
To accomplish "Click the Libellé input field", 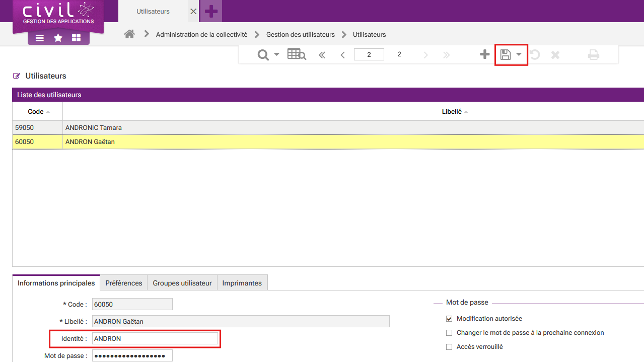I will click(241, 321).
